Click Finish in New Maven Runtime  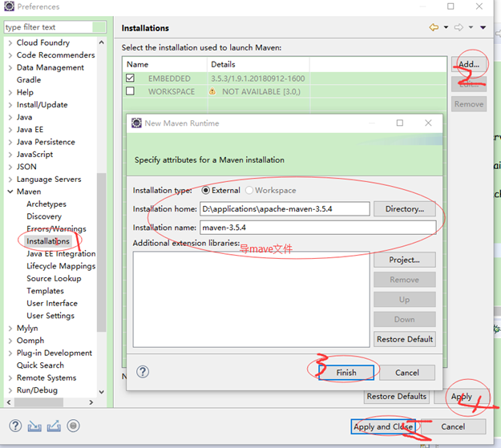pos(346,373)
